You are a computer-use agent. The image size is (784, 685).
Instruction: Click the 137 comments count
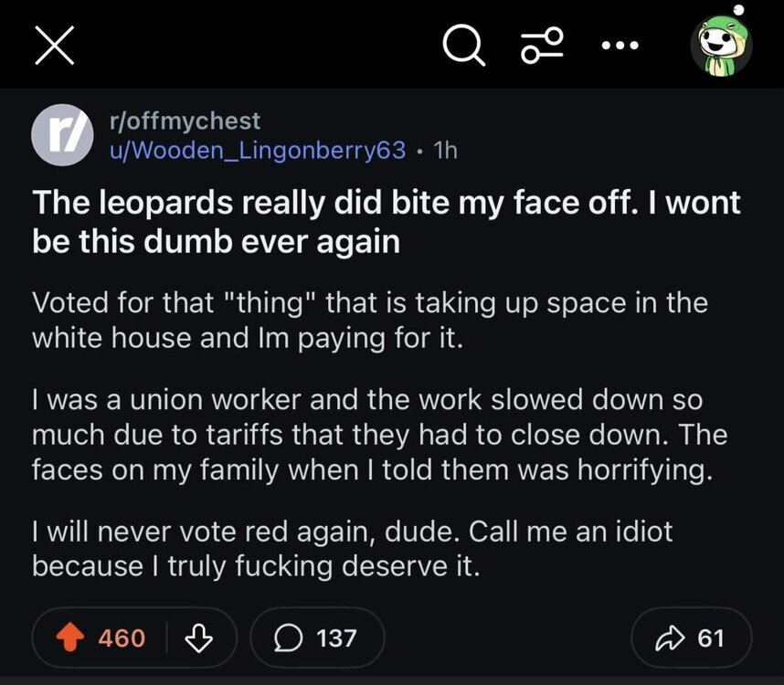tap(336, 638)
